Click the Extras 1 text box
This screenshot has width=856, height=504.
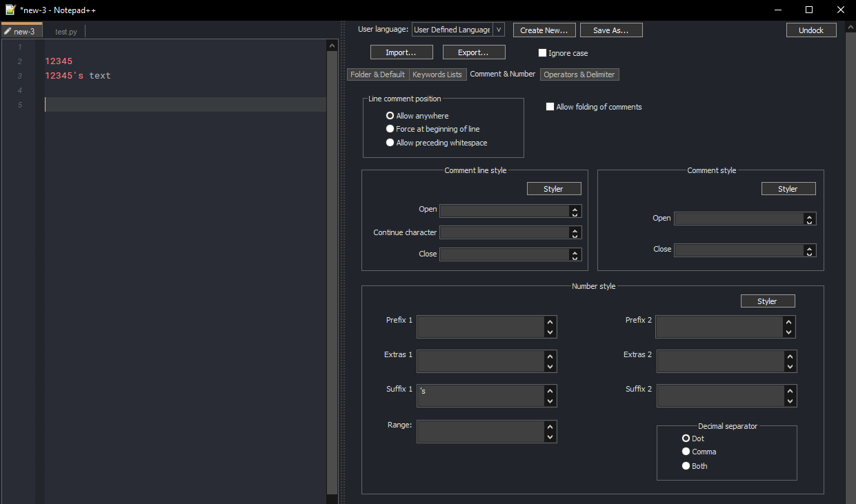coord(481,361)
